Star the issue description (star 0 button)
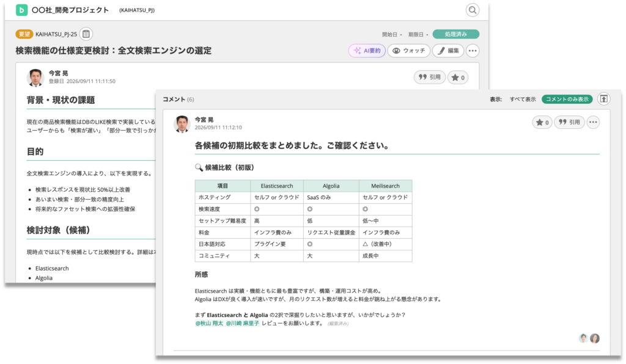Image resolution: width=626 pixels, height=364 pixels. pyautogui.click(x=458, y=78)
